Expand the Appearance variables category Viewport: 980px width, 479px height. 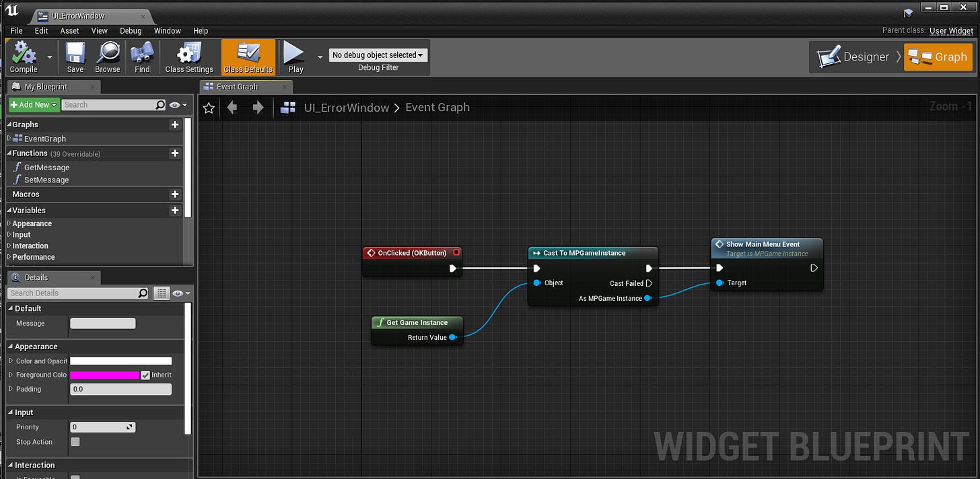(9, 223)
